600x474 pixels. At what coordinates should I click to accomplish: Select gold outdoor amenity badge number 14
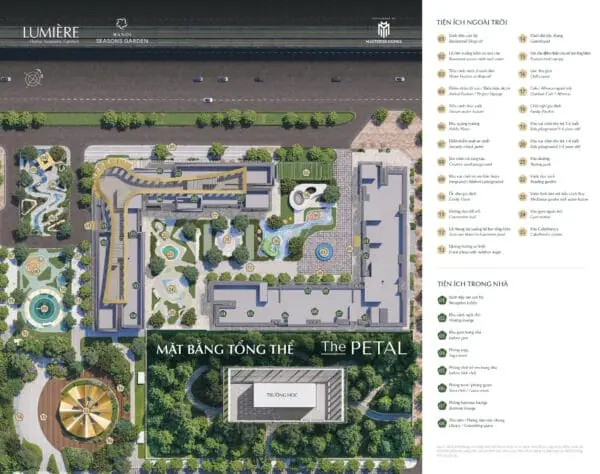[523, 38]
